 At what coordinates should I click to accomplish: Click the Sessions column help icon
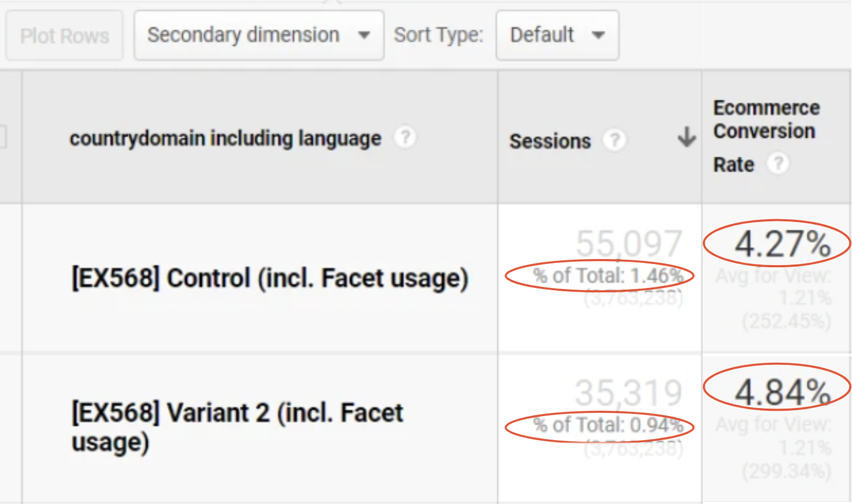(x=614, y=140)
